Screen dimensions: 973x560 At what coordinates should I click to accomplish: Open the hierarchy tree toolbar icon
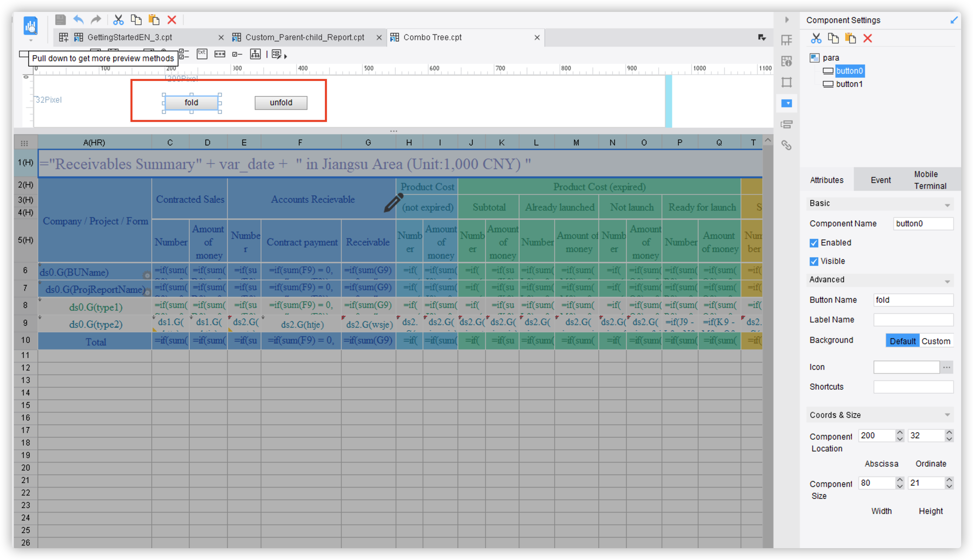click(255, 54)
